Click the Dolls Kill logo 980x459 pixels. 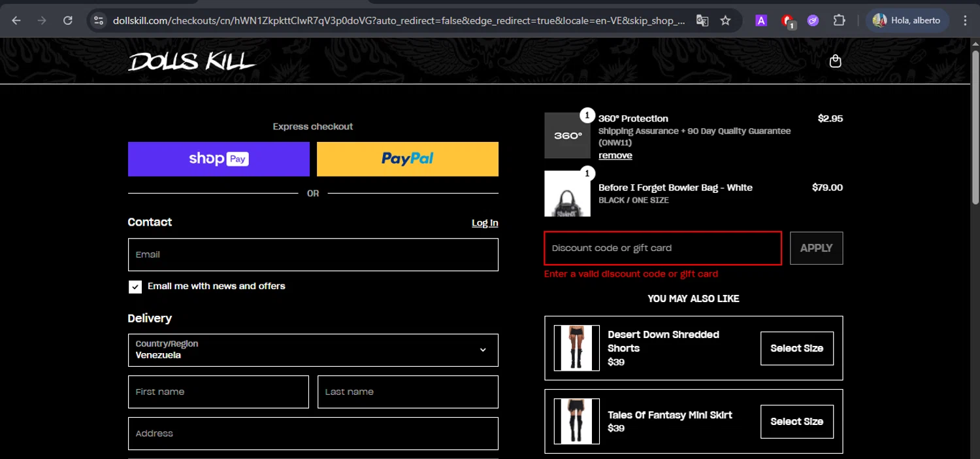[192, 61]
